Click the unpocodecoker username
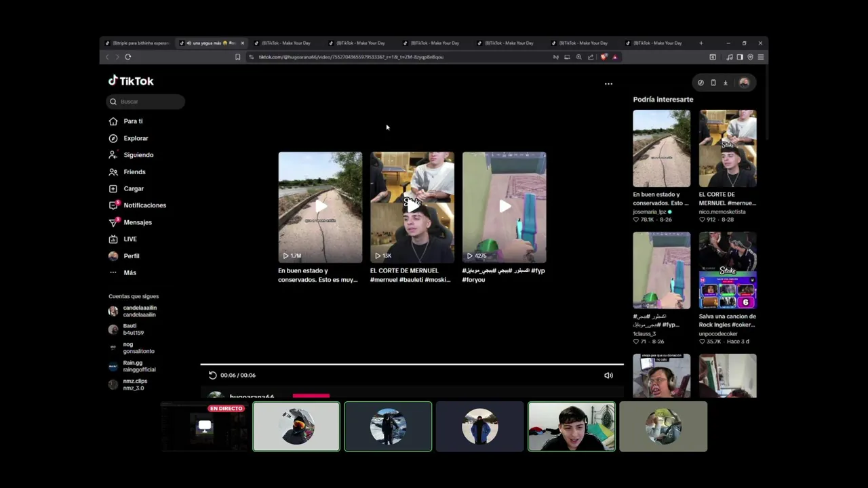This screenshot has width=868, height=488. coord(718,333)
